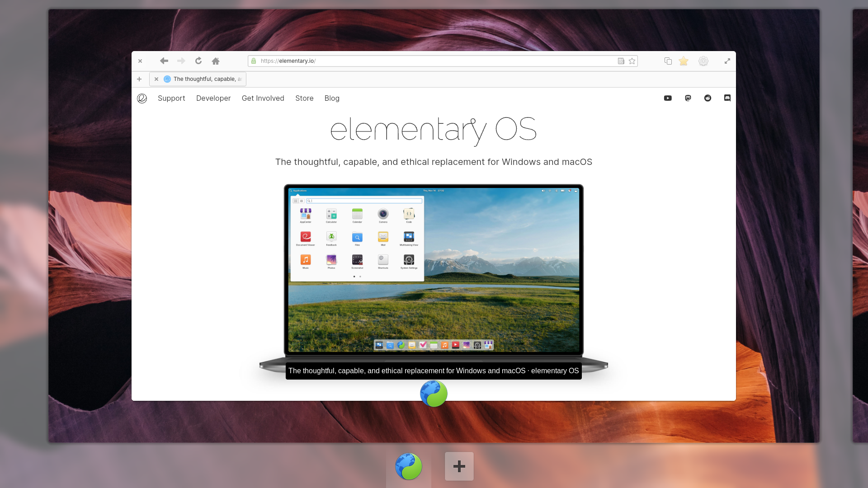
Task: Open a new tab with plus
Action: (139, 79)
